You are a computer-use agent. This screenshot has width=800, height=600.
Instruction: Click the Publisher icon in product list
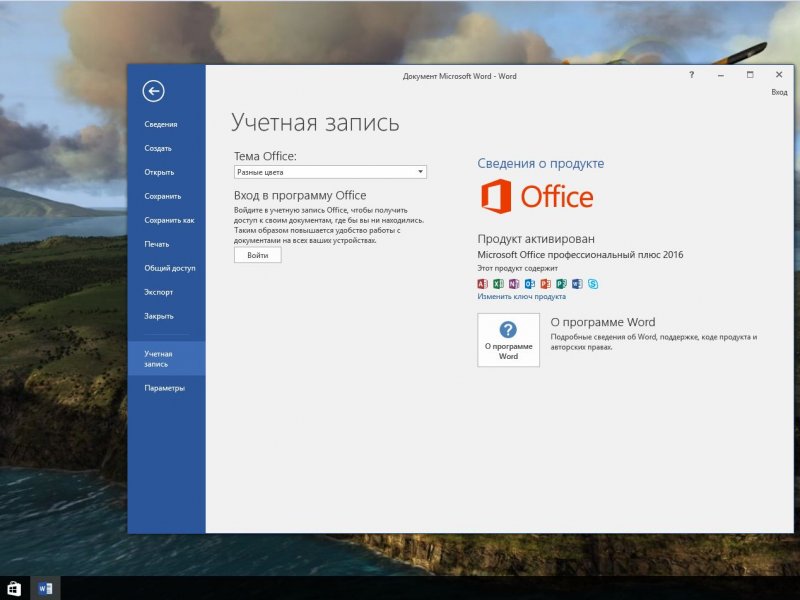point(561,284)
